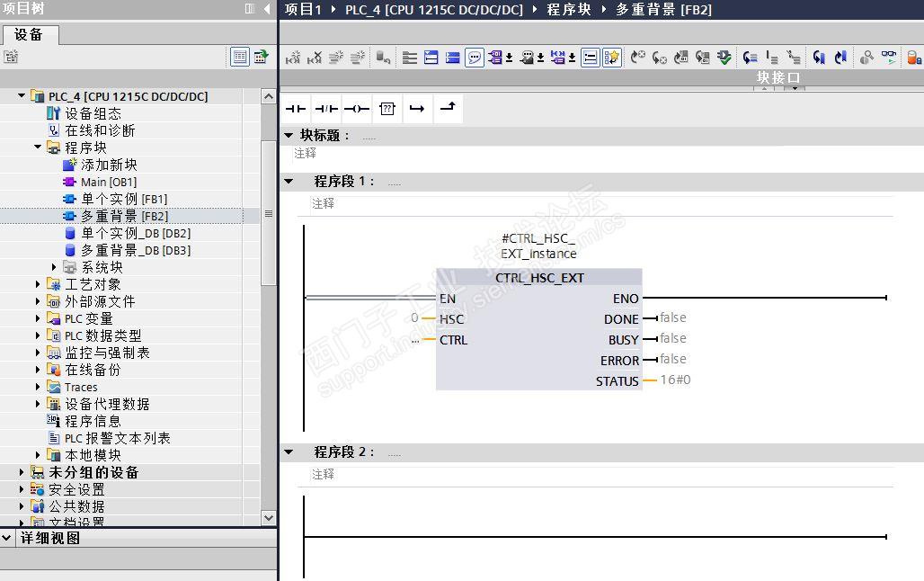Click the green check compile toolbar icon
Image resolution: width=924 pixels, height=581 pixels.
click(724, 58)
